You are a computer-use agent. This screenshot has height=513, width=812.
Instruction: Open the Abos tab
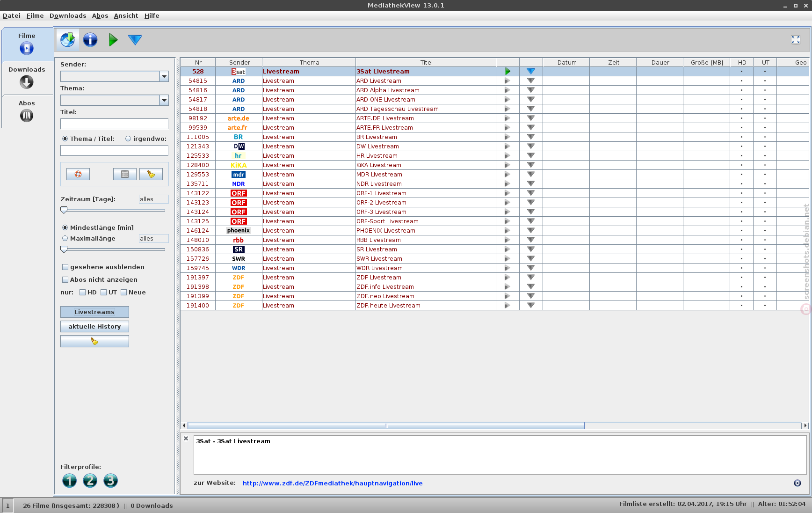tap(27, 111)
